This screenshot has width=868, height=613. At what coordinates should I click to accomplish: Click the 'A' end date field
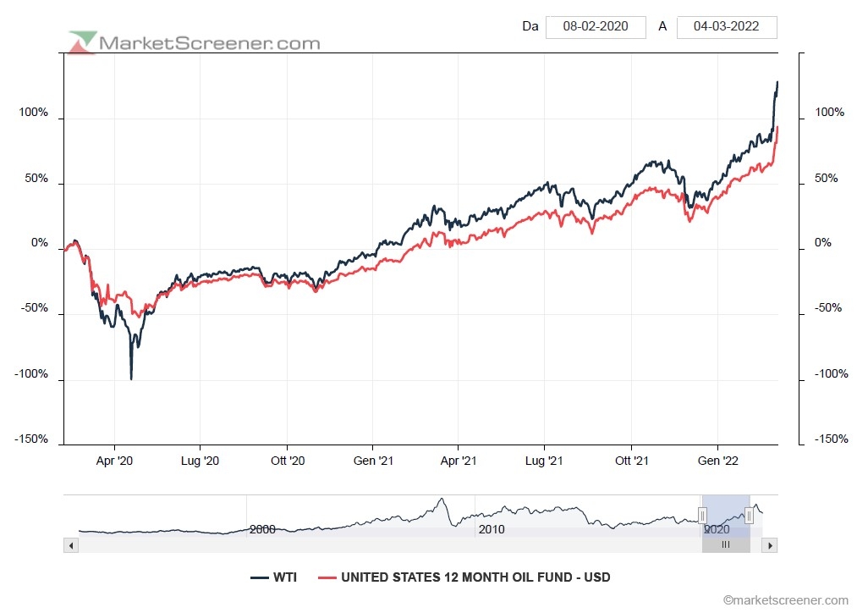tap(726, 26)
